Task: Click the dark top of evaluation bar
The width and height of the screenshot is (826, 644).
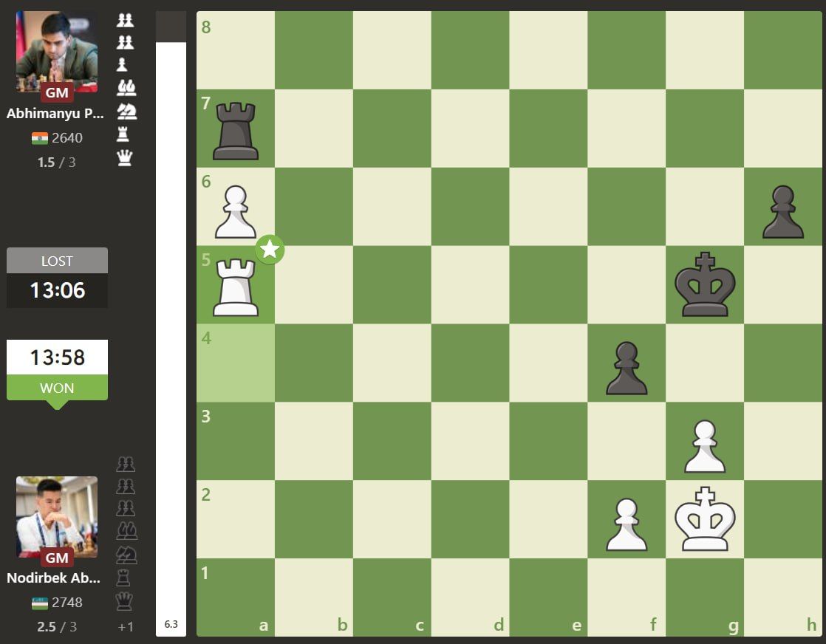Action: point(171,27)
